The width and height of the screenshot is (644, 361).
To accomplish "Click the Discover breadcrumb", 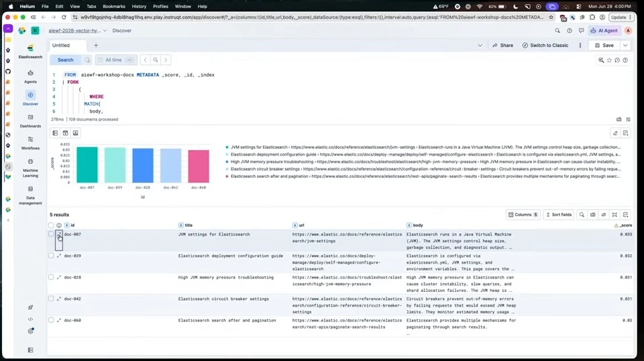I will coord(121,30).
